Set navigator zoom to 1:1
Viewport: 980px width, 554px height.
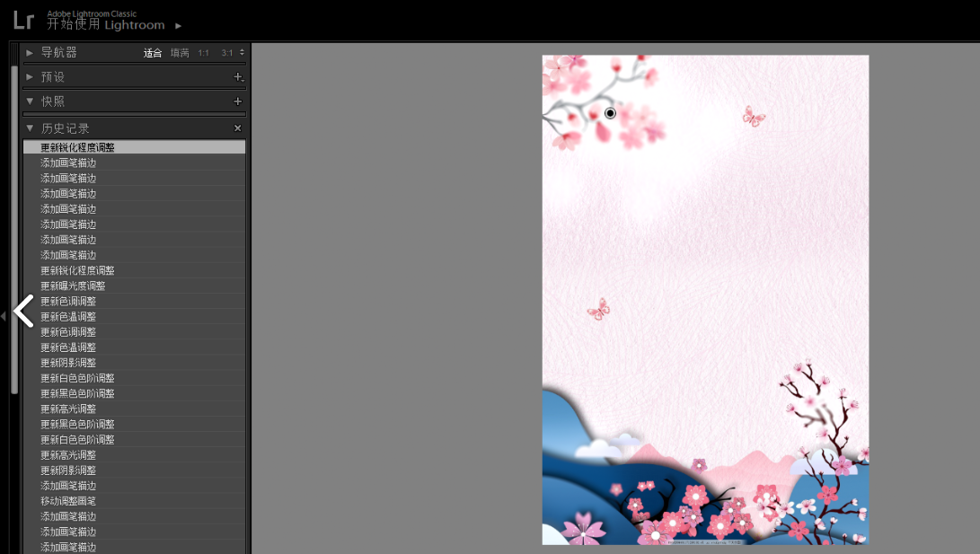tap(204, 53)
